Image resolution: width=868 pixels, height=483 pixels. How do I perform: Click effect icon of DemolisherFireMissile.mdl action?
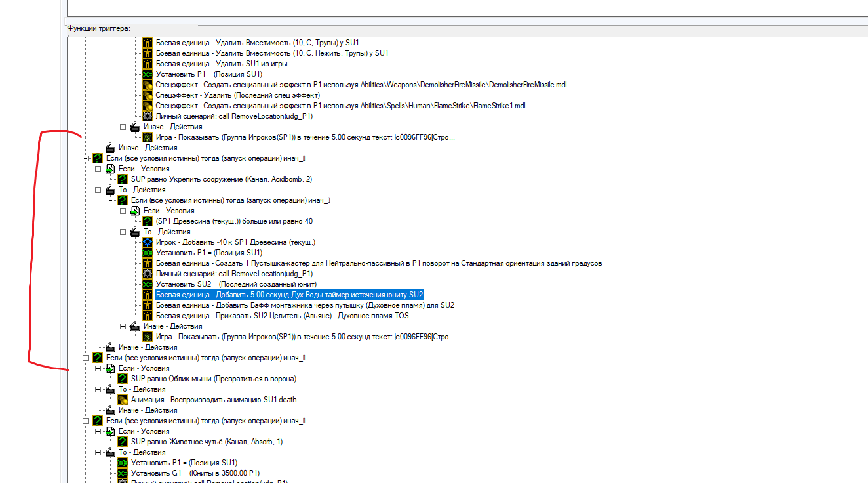(148, 85)
